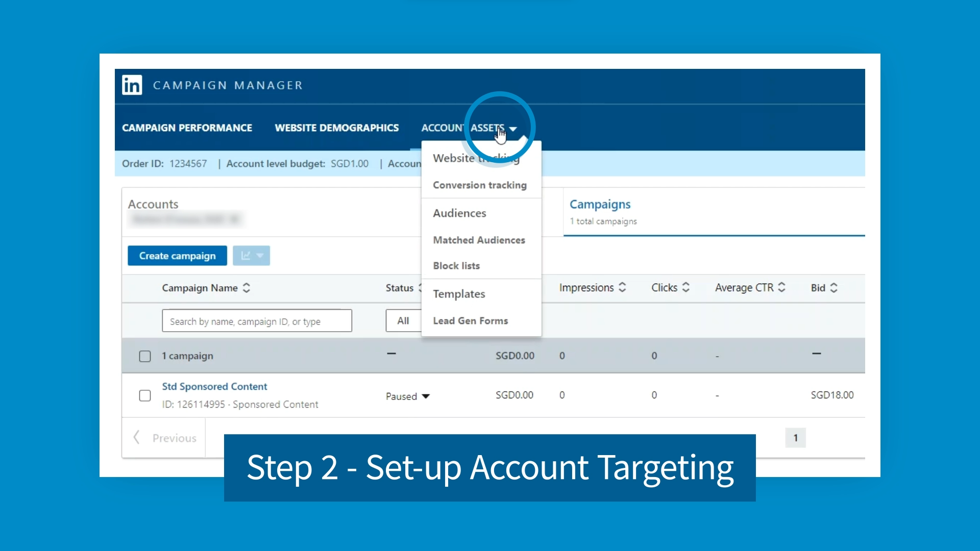Open the All status filter dropdown
This screenshot has height=551, width=980.
coord(404,321)
